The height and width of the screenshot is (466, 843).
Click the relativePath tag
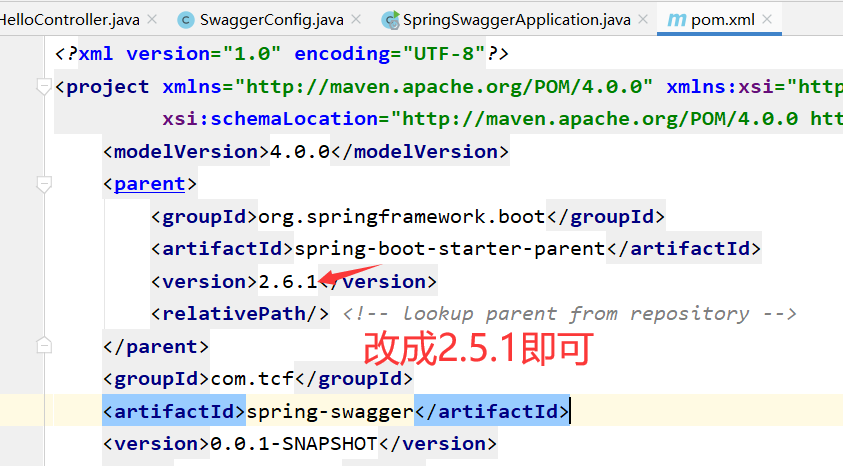coord(240,314)
